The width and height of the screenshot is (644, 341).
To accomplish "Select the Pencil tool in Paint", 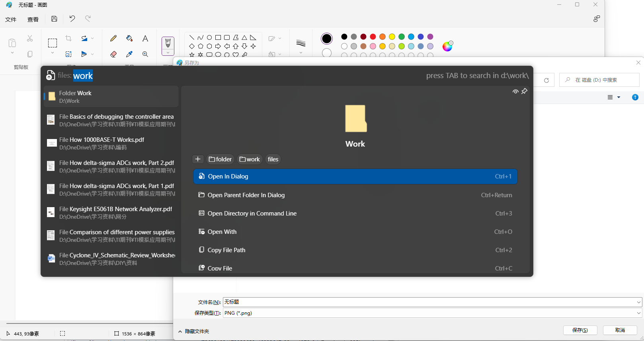I will click(x=113, y=38).
